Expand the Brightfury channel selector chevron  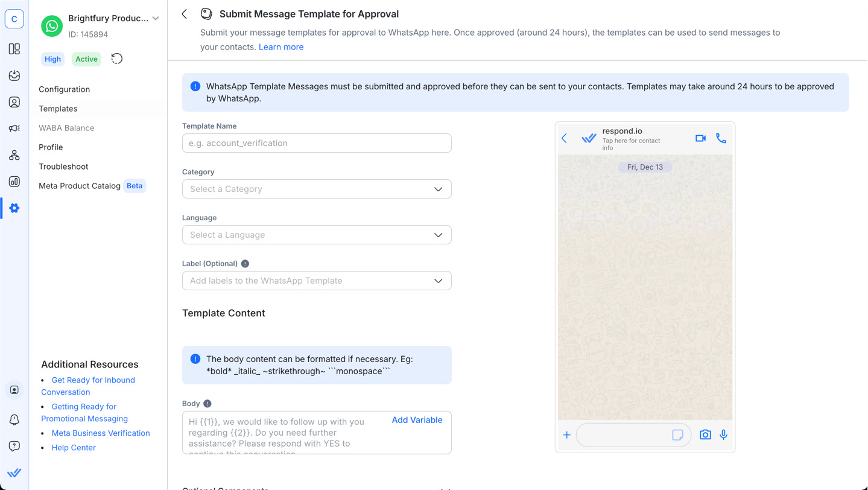coord(156,19)
